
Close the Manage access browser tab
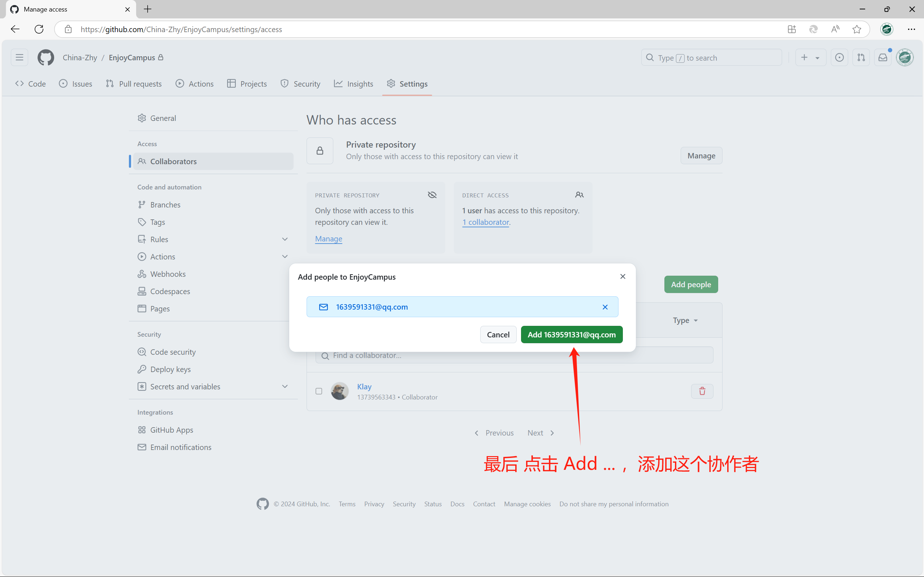tap(127, 9)
